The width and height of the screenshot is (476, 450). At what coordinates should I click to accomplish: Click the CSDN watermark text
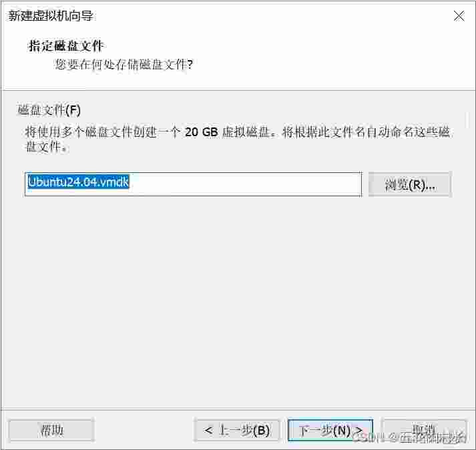pyautogui.click(x=410, y=437)
